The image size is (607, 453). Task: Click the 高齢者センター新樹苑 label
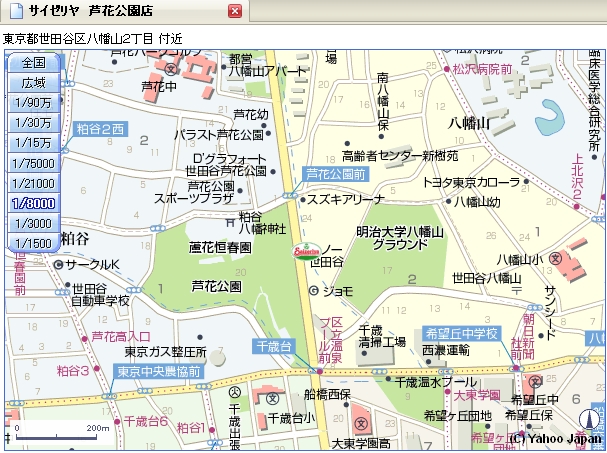400,156
